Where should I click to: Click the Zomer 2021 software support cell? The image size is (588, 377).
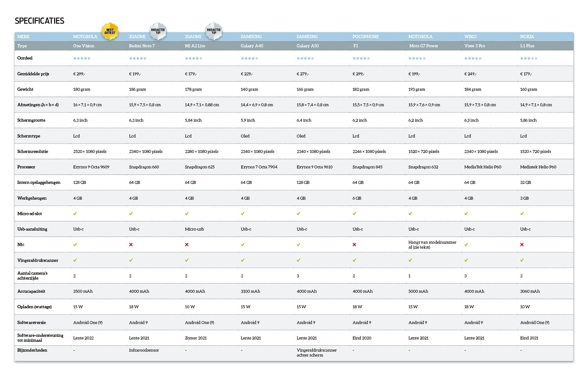(196, 338)
